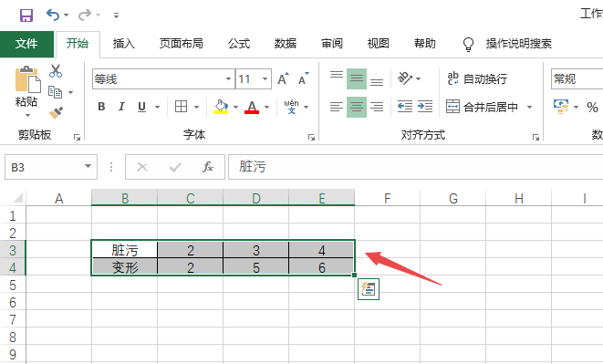Select cell containing 变形
The height and width of the screenshot is (364, 603).
pos(125,266)
